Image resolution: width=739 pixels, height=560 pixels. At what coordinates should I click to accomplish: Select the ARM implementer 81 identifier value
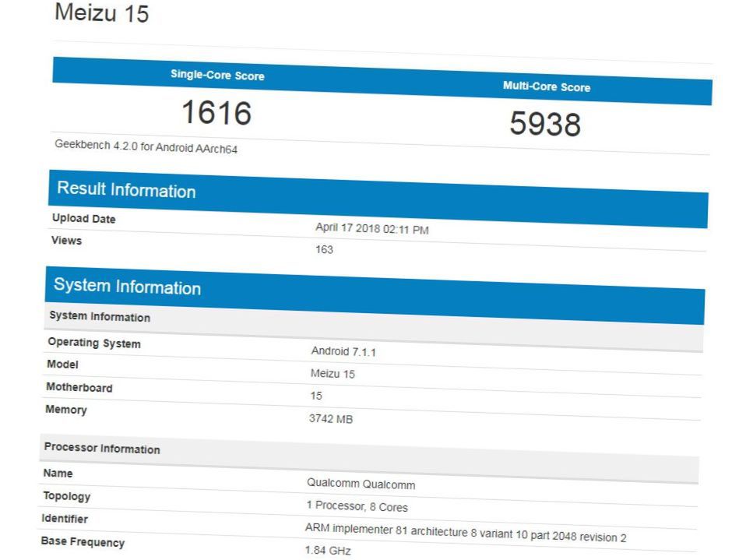[466, 532]
